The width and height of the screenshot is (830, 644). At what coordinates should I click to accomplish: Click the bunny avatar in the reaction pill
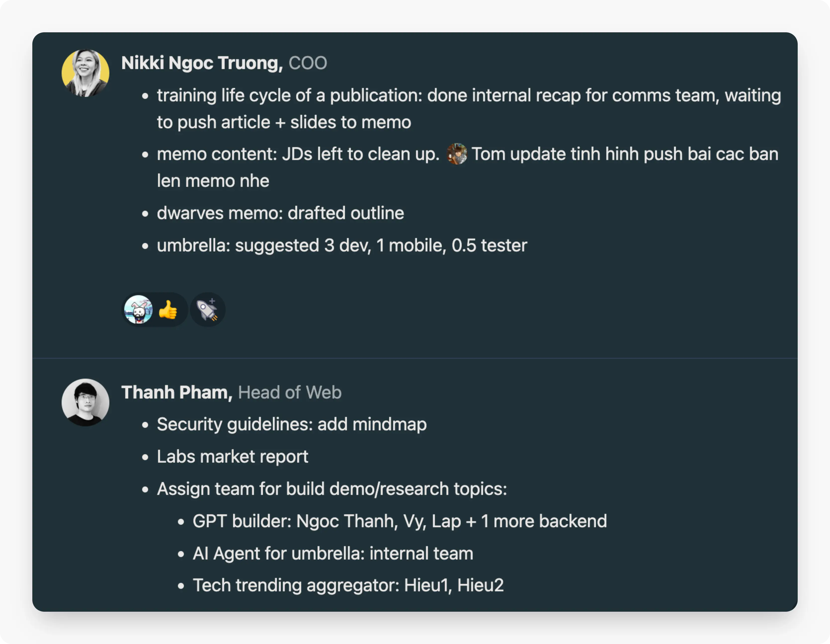click(138, 310)
